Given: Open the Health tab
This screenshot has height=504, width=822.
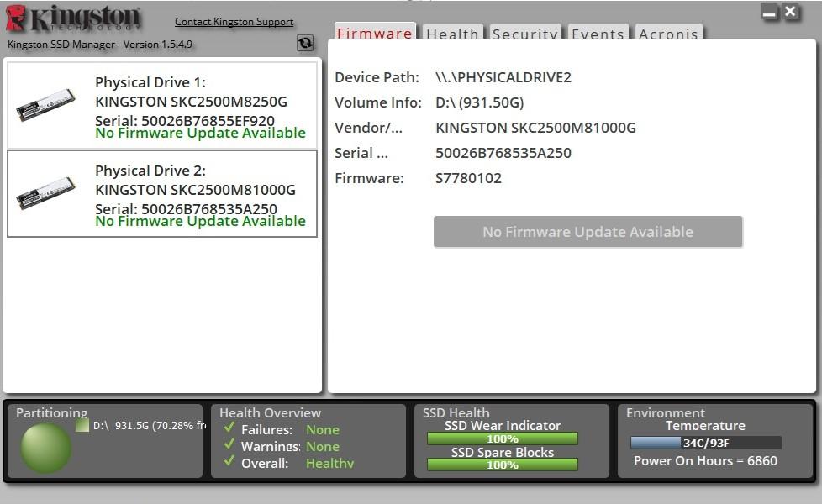Looking at the screenshot, I should (x=452, y=33).
